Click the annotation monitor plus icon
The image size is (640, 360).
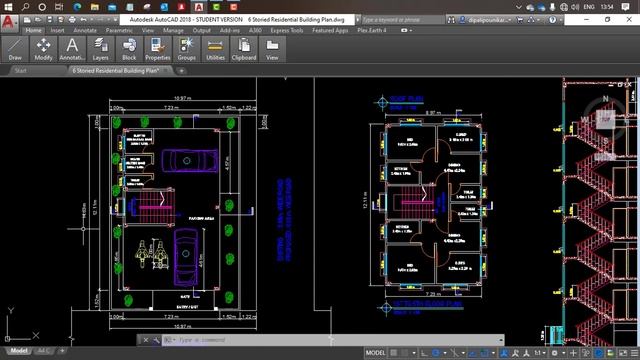[x=573, y=353]
